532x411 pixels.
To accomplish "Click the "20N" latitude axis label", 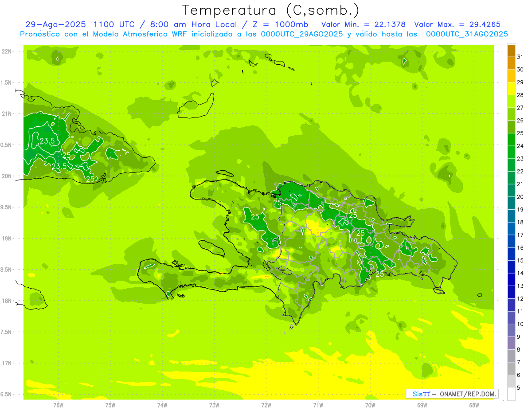I will click(7, 176).
